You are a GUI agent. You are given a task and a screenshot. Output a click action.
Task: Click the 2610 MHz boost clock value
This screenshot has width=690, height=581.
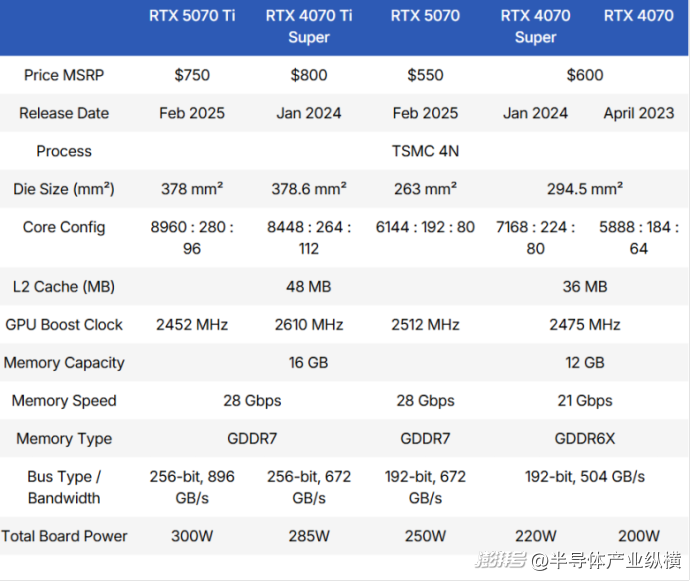click(x=309, y=325)
